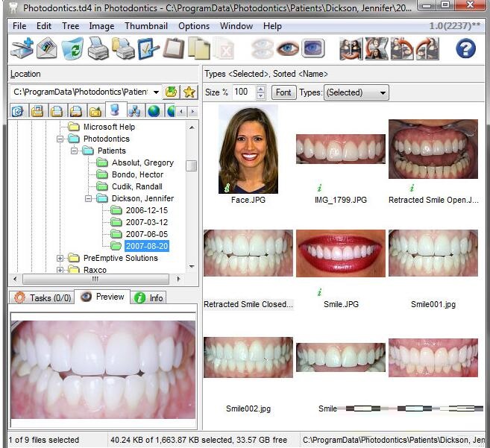
Task: Switch to the Info tab
Action: (148, 297)
